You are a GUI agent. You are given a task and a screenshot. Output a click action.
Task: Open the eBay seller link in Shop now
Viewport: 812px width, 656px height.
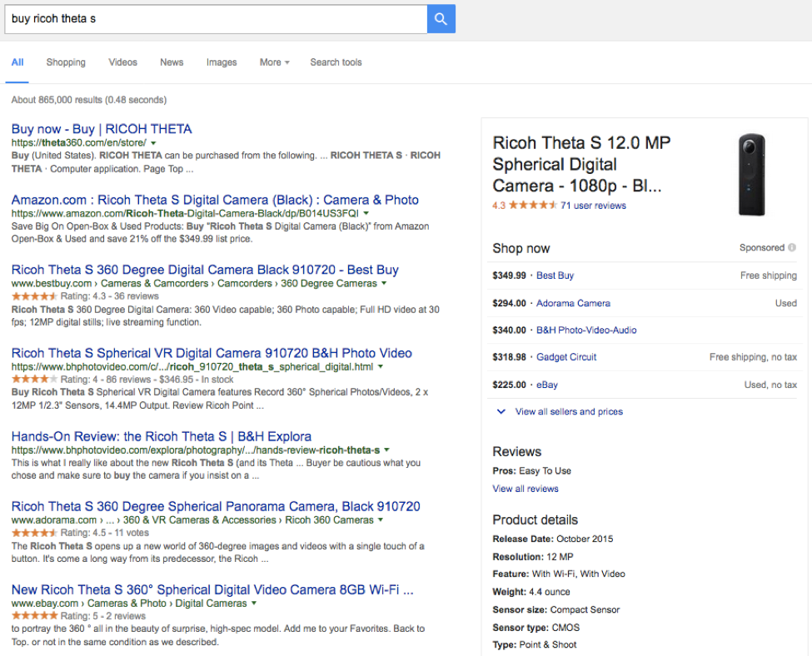click(x=547, y=385)
